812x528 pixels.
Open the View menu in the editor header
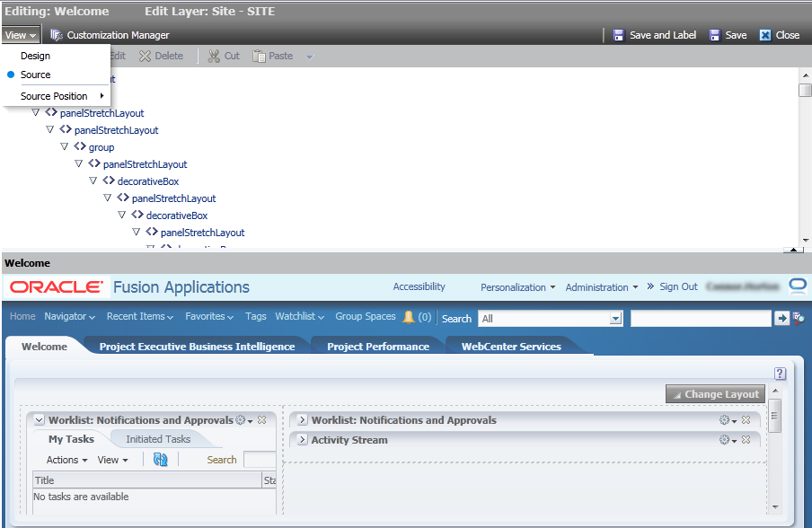pos(20,35)
